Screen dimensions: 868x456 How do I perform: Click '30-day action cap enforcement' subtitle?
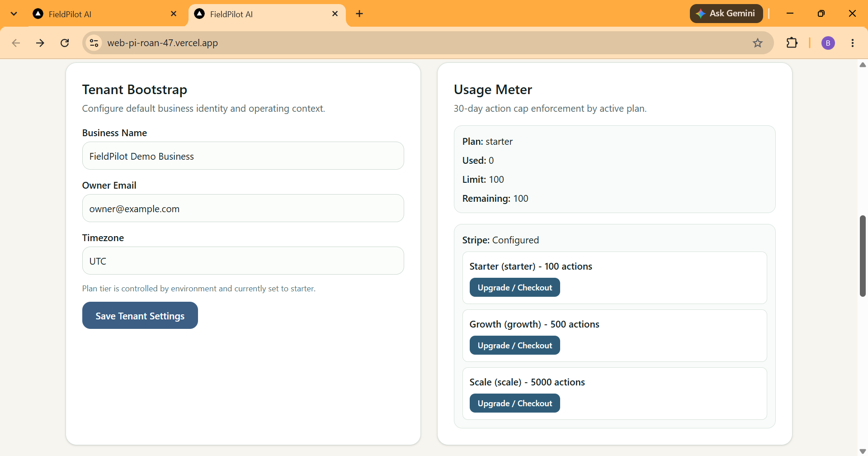click(550, 109)
